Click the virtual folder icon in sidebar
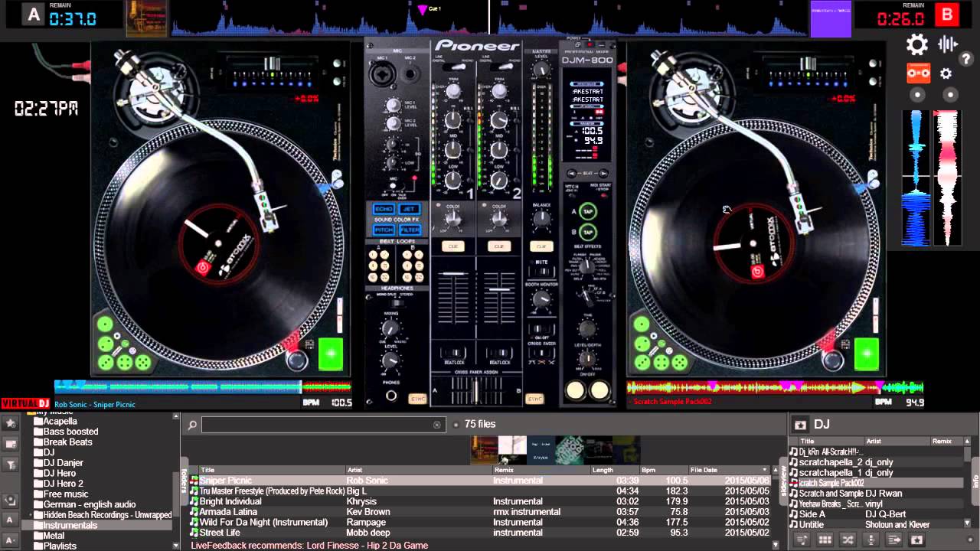 (x=11, y=444)
